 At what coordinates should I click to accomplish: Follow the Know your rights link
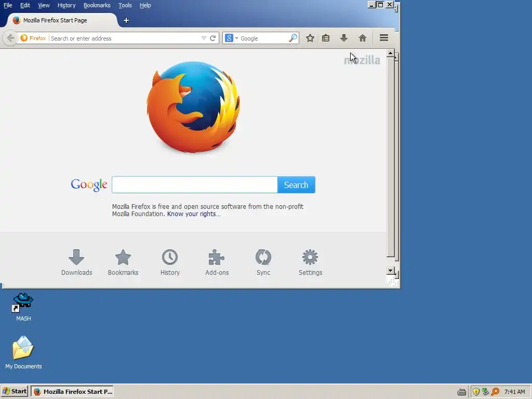click(x=194, y=214)
